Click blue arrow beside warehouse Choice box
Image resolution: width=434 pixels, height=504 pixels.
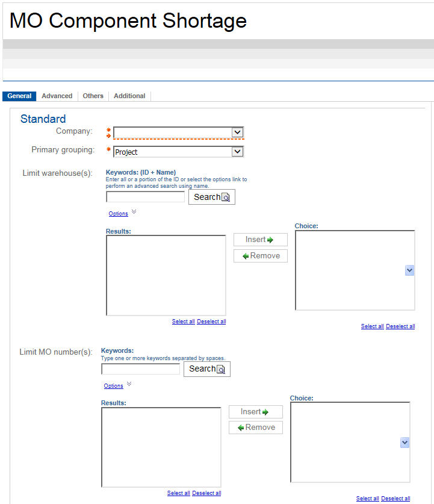(409, 271)
